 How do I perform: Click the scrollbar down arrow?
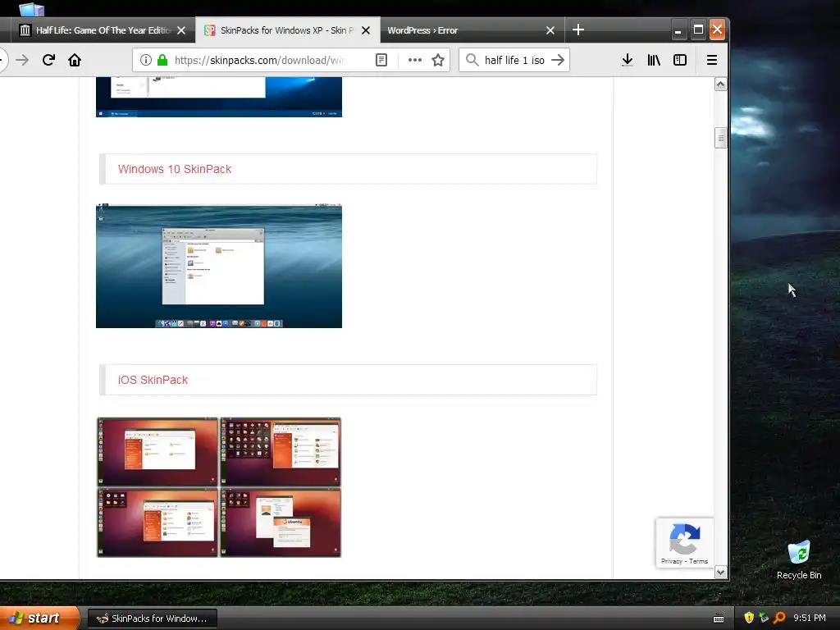point(720,572)
